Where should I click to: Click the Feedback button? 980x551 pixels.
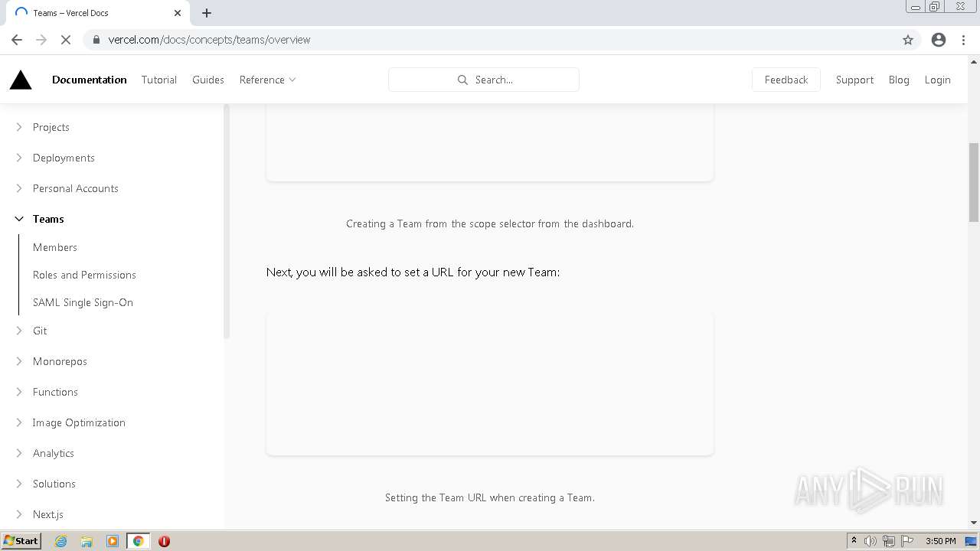coord(786,80)
